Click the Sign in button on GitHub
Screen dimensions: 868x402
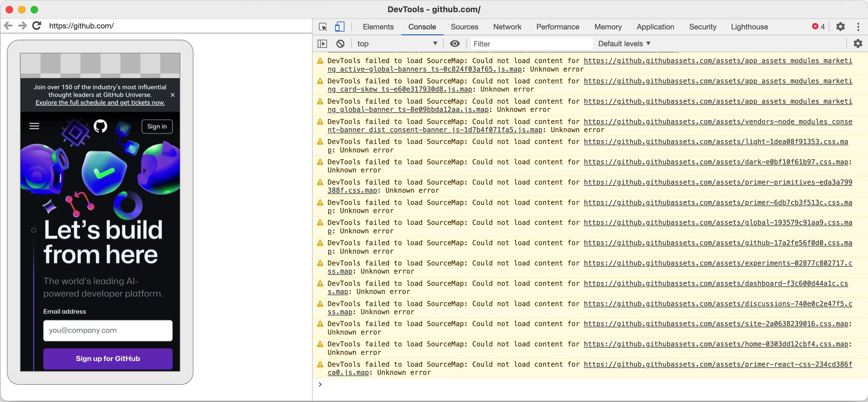pos(157,127)
